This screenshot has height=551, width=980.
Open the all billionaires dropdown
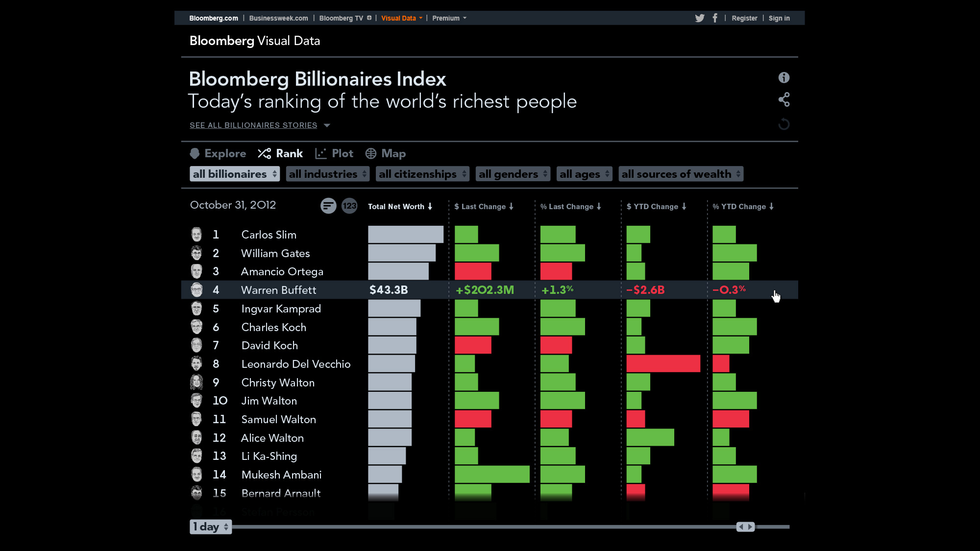(235, 174)
